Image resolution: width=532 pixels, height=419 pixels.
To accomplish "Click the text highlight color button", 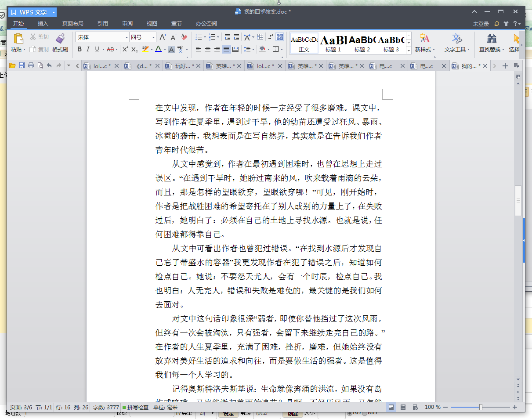I will pyautogui.click(x=145, y=49).
